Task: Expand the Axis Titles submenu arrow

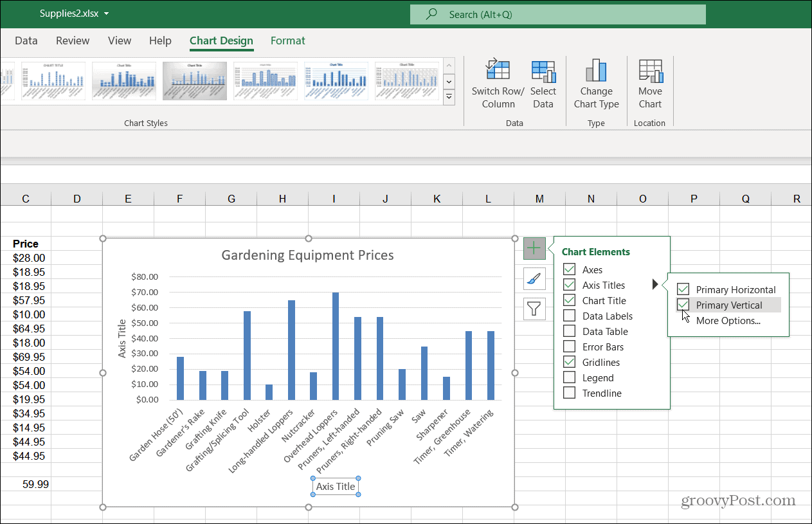Action: tap(655, 284)
